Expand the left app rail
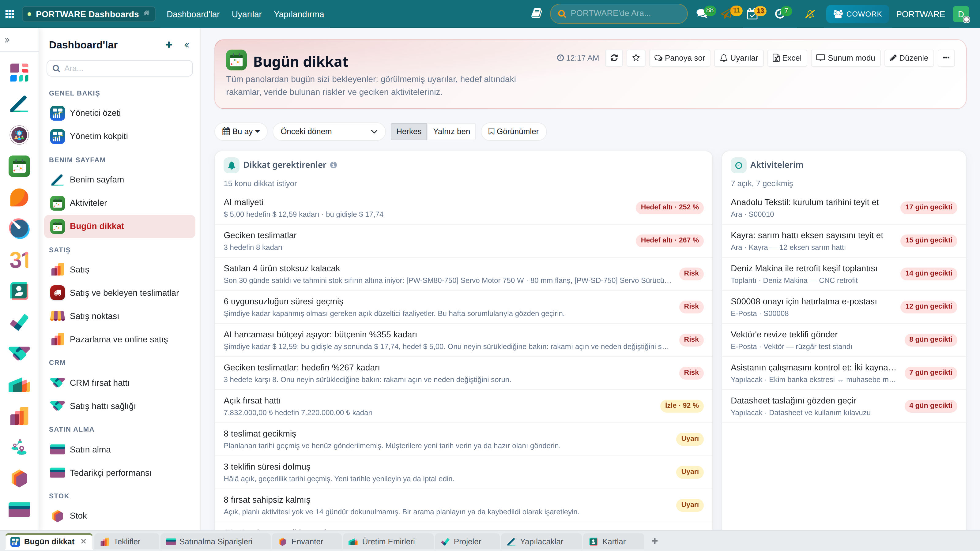This screenshot has height=551, width=980. point(7,40)
